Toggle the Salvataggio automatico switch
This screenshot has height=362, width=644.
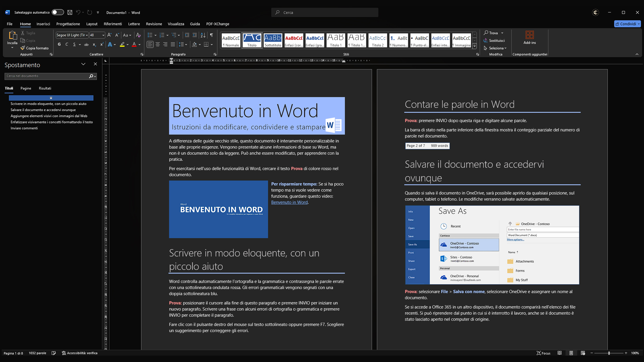tap(58, 12)
